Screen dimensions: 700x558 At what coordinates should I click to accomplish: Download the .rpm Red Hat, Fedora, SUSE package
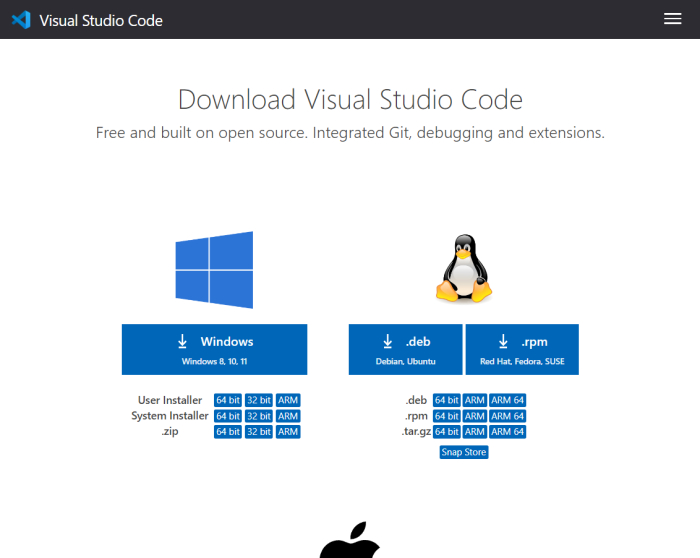tap(522, 350)
